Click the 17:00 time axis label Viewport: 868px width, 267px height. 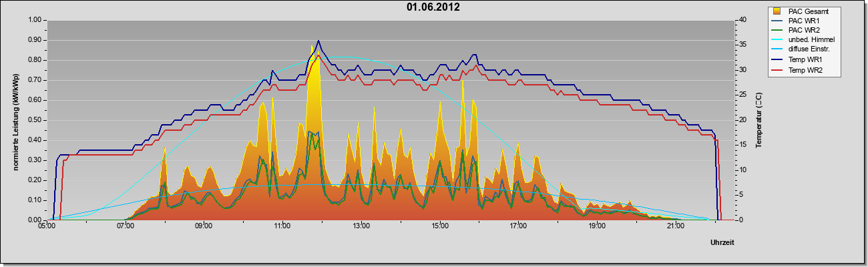519,227
